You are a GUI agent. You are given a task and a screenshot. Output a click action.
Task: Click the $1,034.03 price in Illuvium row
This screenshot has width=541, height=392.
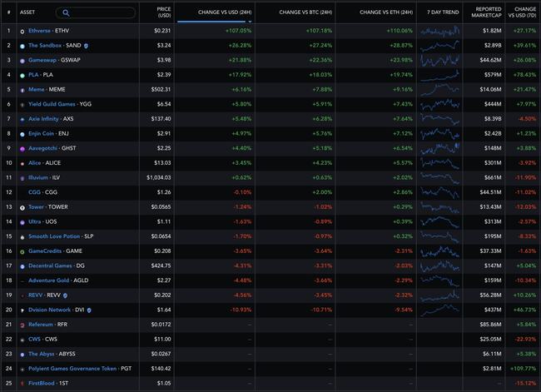pyautogui.click(x=159, y=177)
